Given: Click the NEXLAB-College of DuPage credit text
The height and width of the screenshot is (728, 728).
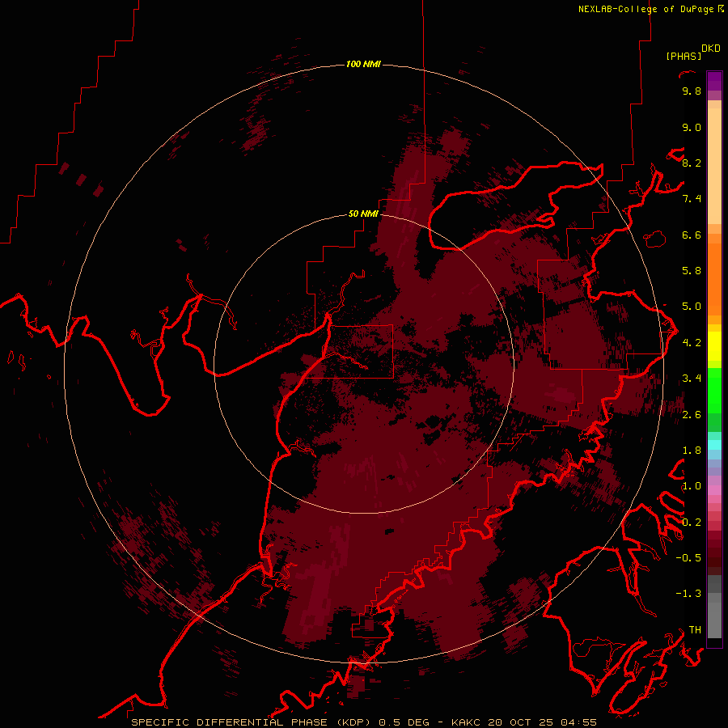Looking at the screenshot, I should (646, 9).
